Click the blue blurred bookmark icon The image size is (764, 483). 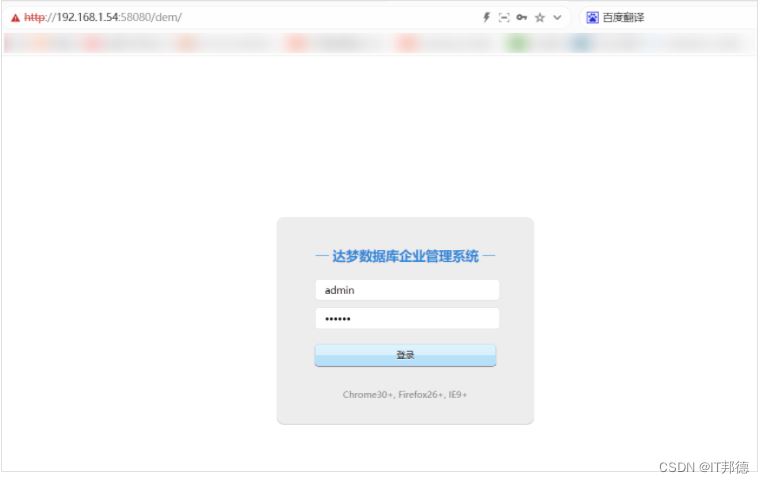click(x=581, y=44)
